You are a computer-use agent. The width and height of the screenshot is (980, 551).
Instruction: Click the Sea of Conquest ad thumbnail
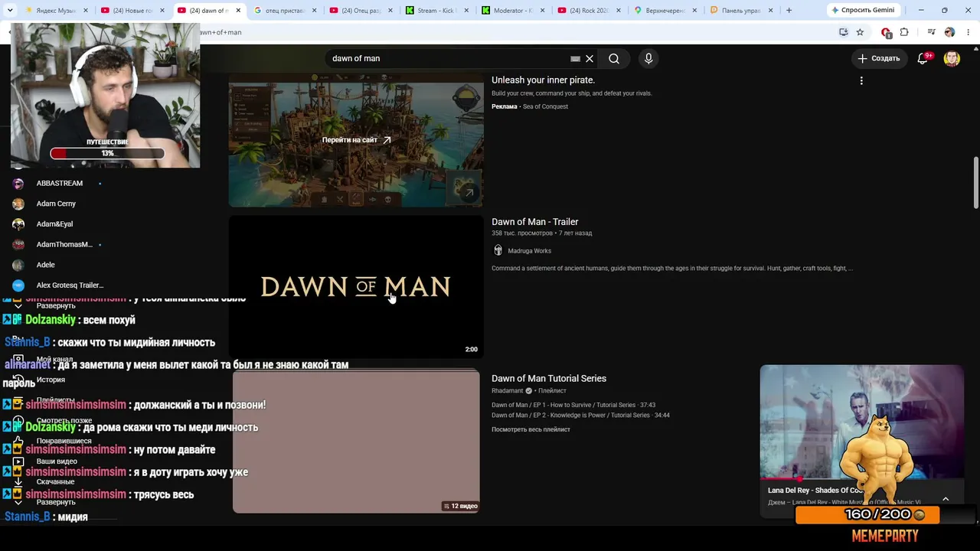tap(356, 141)
